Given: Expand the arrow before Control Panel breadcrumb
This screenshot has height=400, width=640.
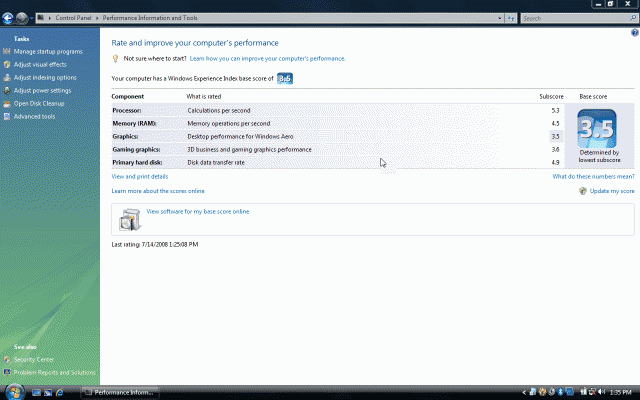Looking at the screenshot, I should coord(50,18).
